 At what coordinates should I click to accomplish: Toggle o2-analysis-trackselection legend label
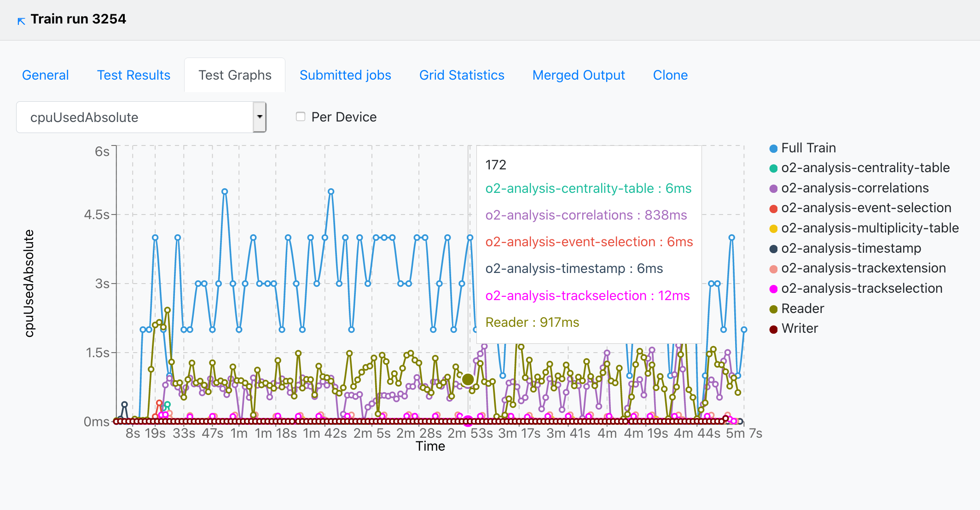click(x=861, y=289)
